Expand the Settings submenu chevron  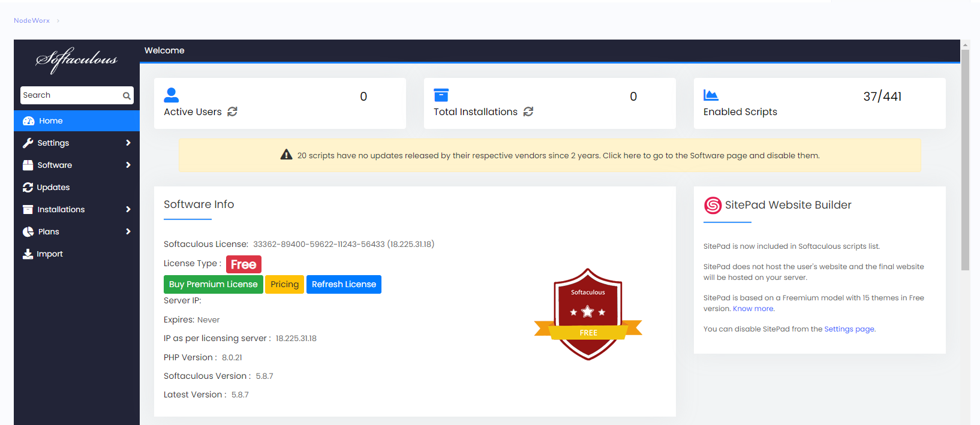point(128,143)
